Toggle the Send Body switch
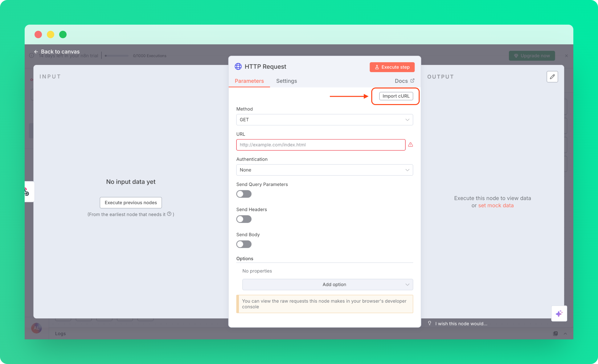 click(244, 244)
